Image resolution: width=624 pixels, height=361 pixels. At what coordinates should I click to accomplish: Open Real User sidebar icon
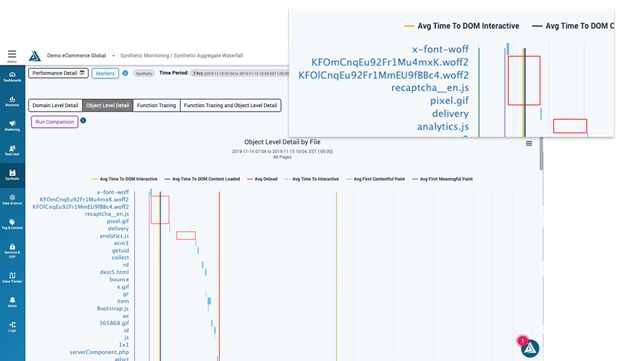point(12,150)
